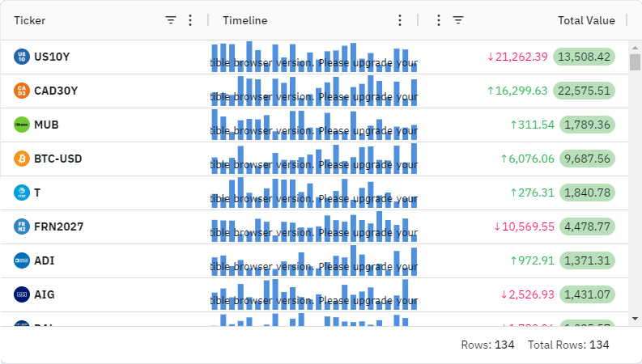Click the US10Y timeline sparkline chart
Viewport: 642px width, 364px height.
[314, 57]
